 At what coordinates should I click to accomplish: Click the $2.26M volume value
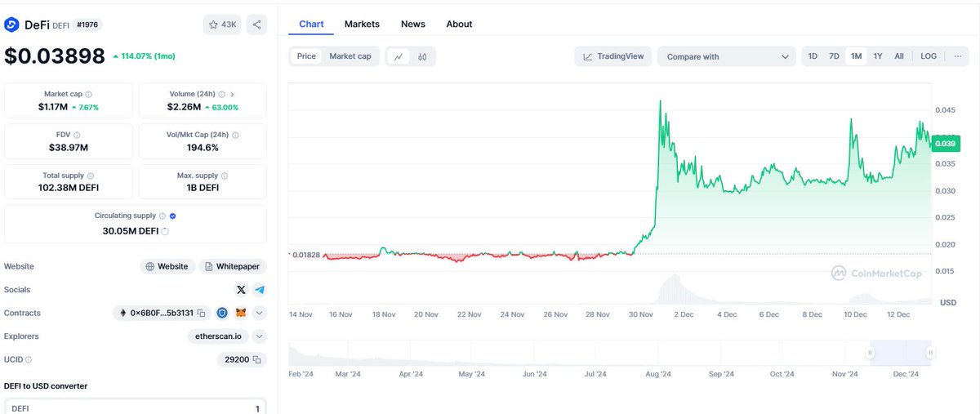(183, 107)
